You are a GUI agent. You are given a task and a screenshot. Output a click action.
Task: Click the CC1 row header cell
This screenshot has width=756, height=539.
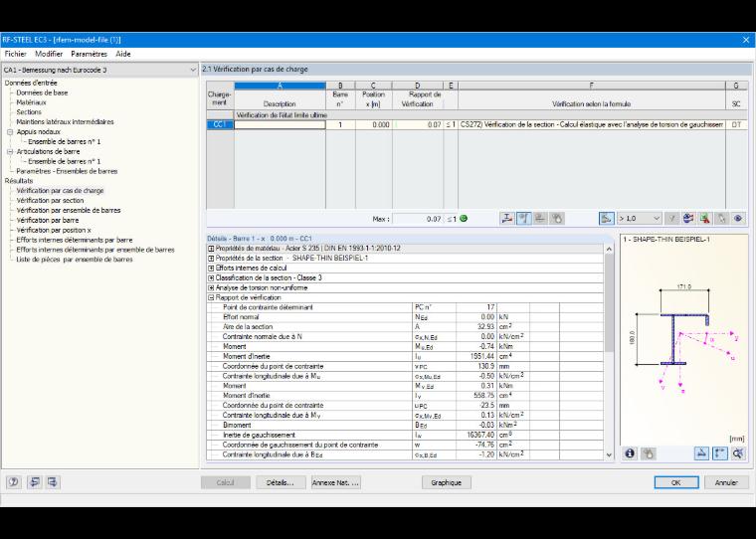(x=220, y=125)
